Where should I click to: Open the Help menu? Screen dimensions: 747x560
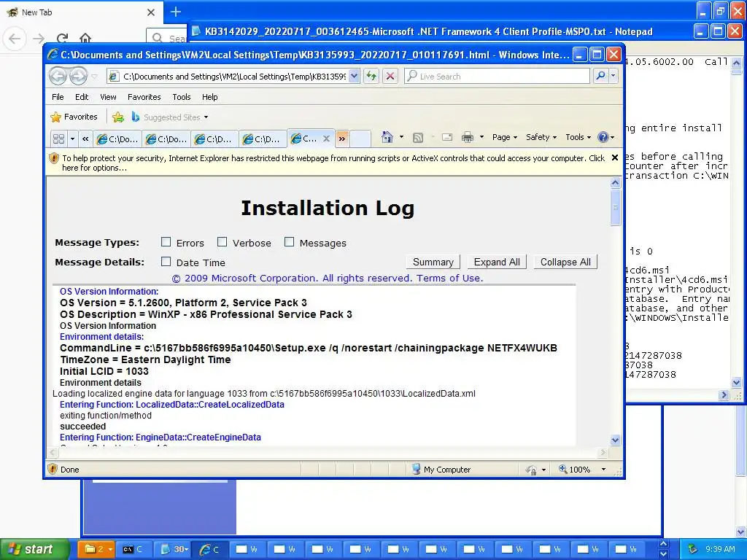tap(209, 97)
